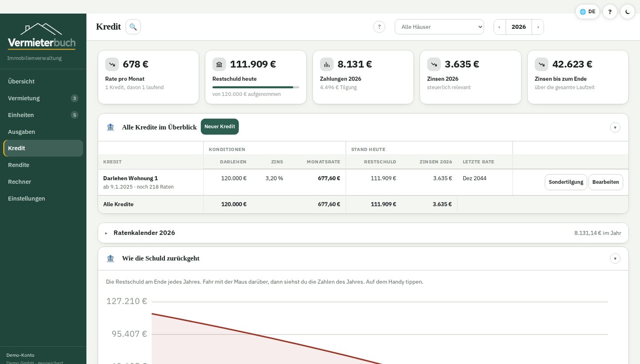Collapse the Wie die Schuld zurückgeht panel

(x=615, y=258)
